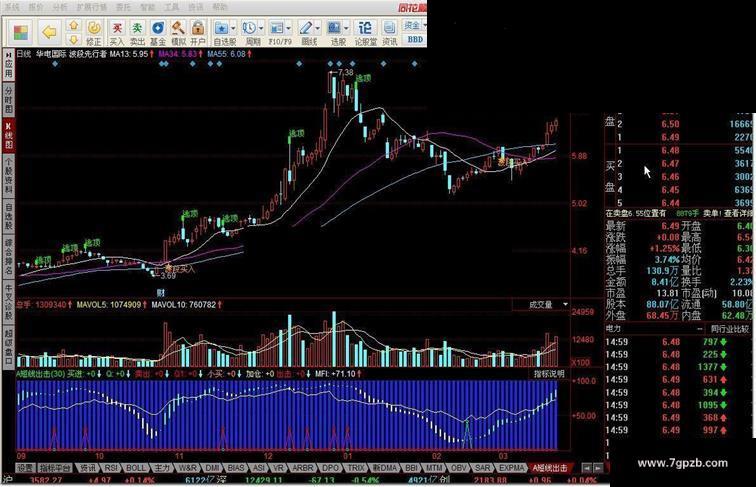756x487 pixels.
Task: Open the 综合排名 sidebar tab
Action: pos(9,257)
